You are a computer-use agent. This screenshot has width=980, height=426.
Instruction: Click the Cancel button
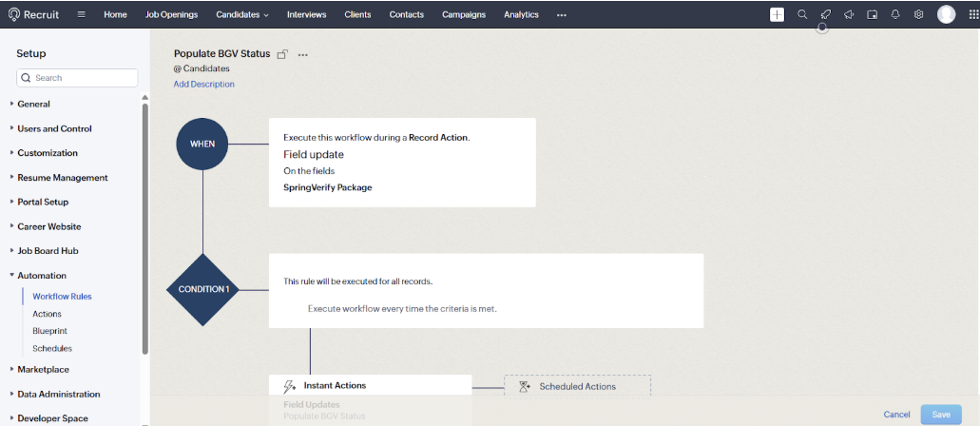(896, 415)
